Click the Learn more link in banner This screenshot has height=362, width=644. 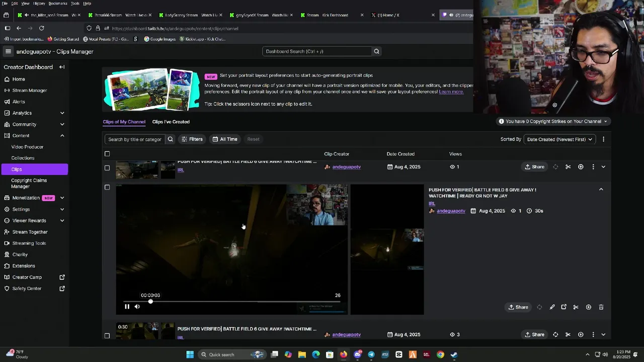[x=451, y=92]
